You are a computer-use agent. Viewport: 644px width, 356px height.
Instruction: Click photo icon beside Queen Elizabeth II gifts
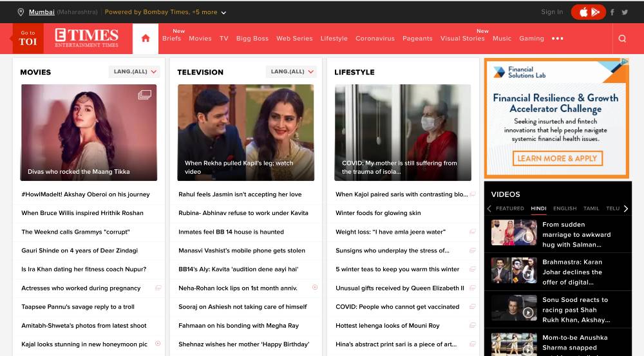pyautogui.click(x=472, y=288)
